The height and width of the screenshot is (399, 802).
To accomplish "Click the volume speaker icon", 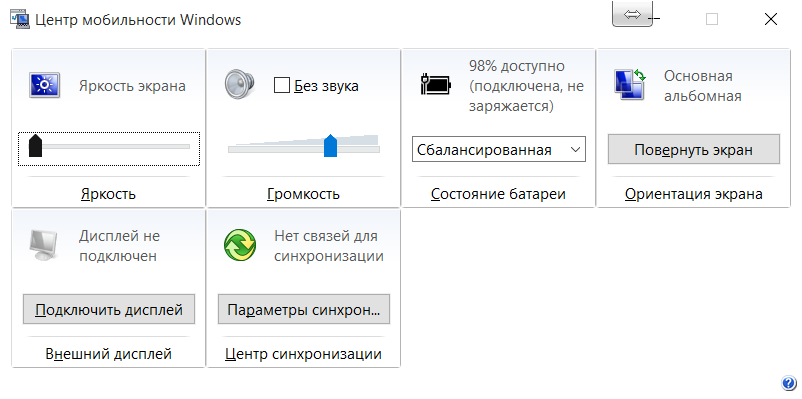I will (239, 84).
